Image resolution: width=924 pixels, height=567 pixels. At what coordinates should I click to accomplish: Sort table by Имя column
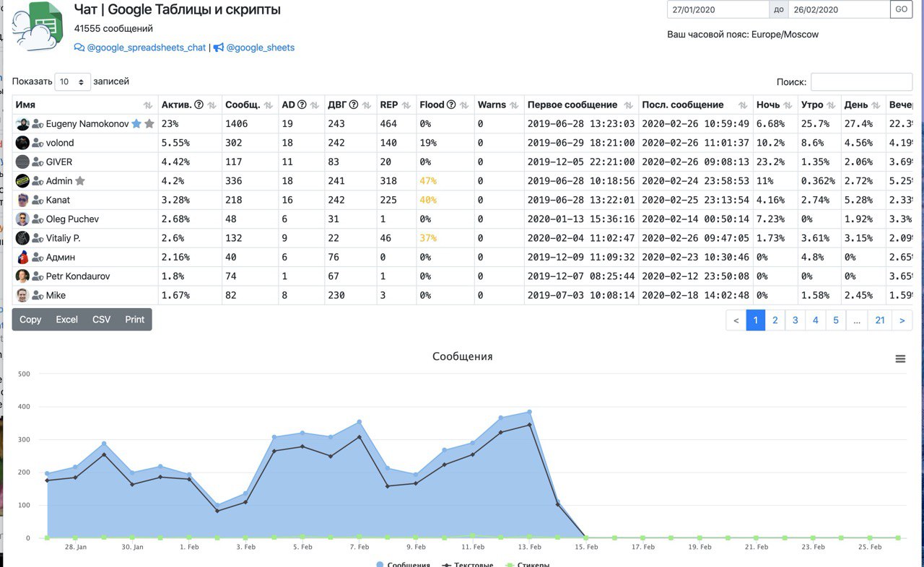click(x=84, y=105)
